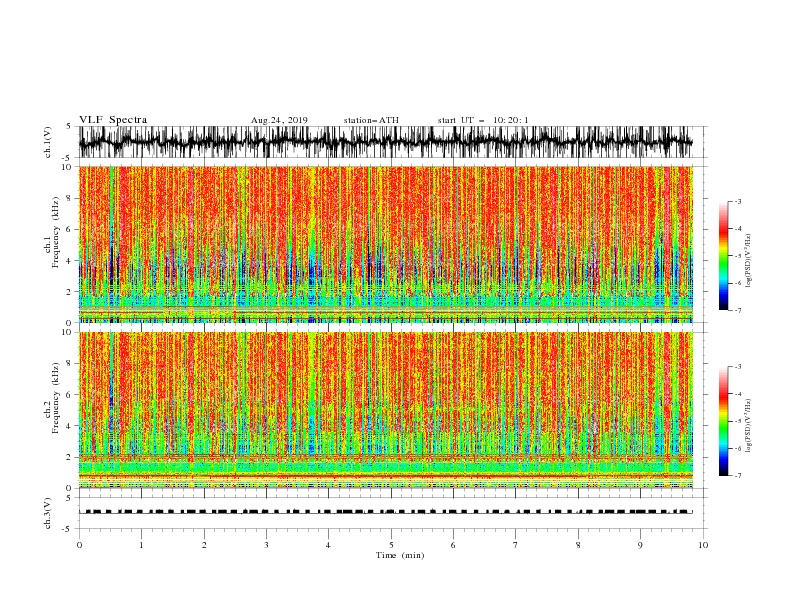Click the time axis tick label '10'

pyautogui.click(x=703, y=545)
